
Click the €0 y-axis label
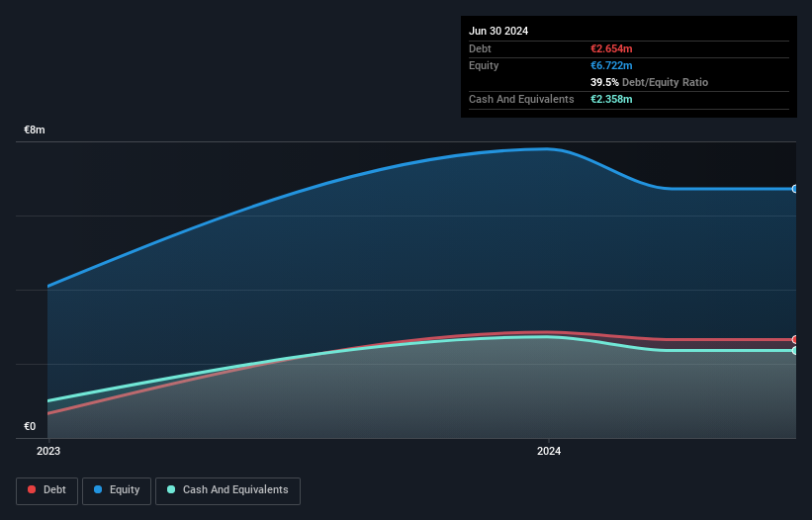[30, 426]
